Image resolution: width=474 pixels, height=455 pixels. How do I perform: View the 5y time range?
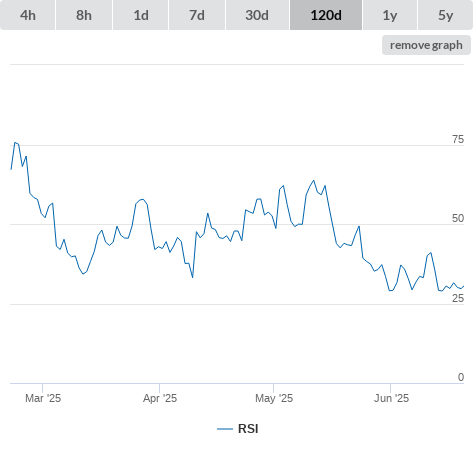(x=446, y=15)
